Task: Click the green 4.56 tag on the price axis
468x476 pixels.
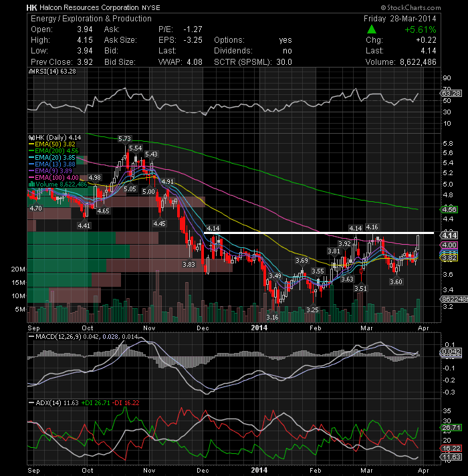Action: pos(449,210)
